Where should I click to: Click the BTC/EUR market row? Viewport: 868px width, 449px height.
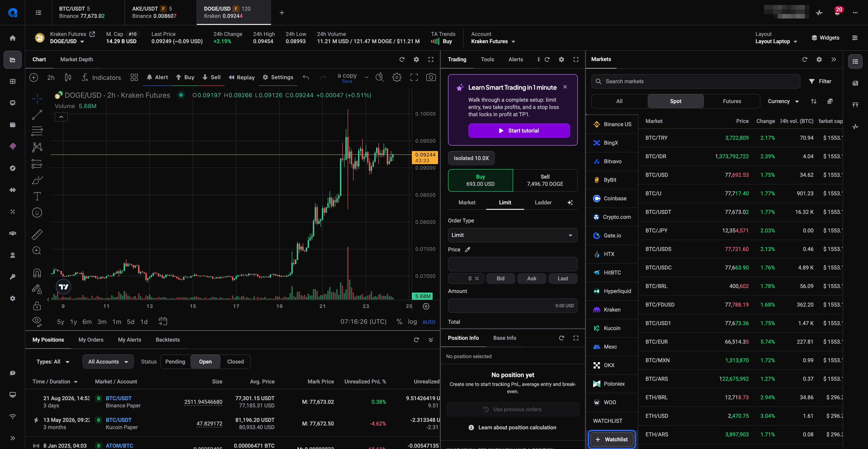pos(741,342)
